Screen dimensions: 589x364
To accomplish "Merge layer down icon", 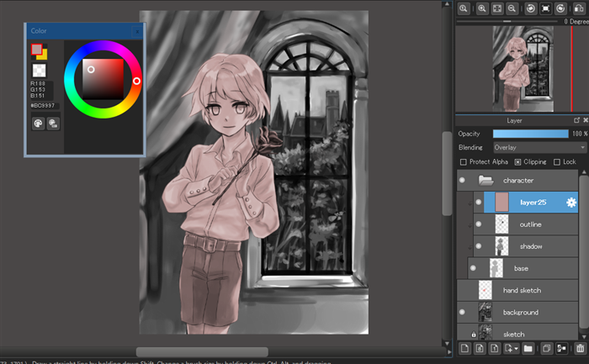I will pyautogui.click(x=561, y=349).
